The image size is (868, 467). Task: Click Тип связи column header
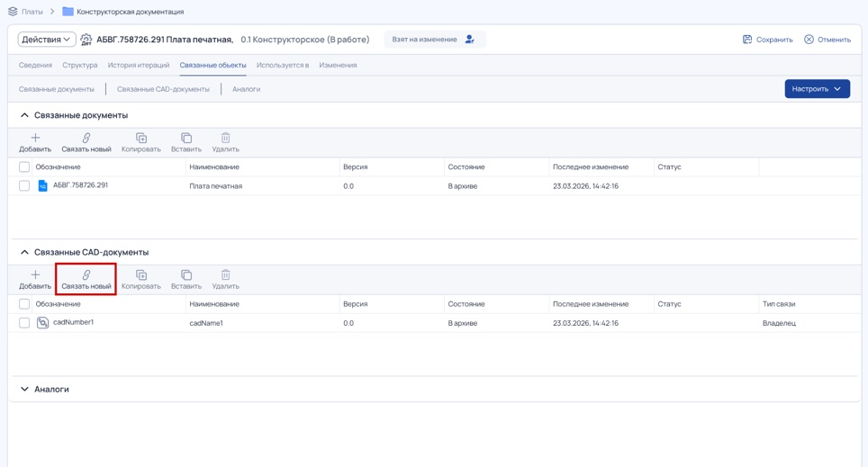click(779, 304)
